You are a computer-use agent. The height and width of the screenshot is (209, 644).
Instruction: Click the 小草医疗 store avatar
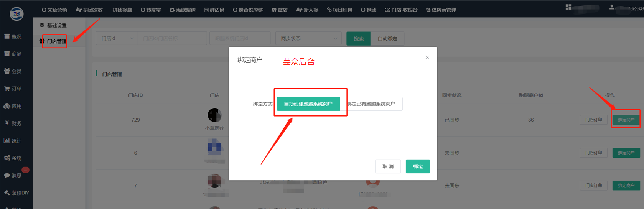tap(214, 115)
